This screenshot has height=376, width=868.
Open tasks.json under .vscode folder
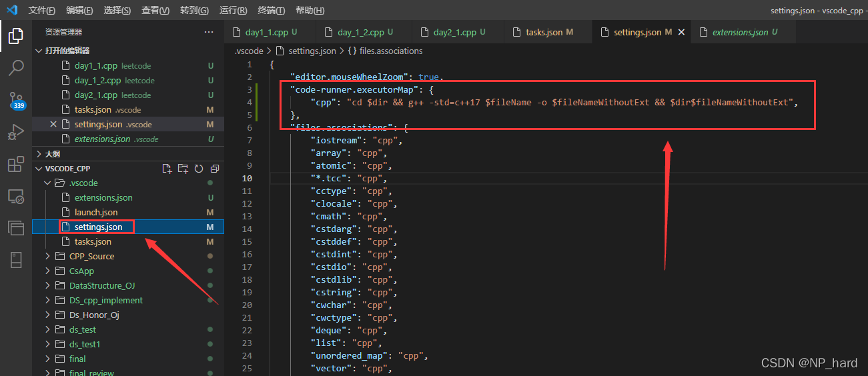click(127, 241)
